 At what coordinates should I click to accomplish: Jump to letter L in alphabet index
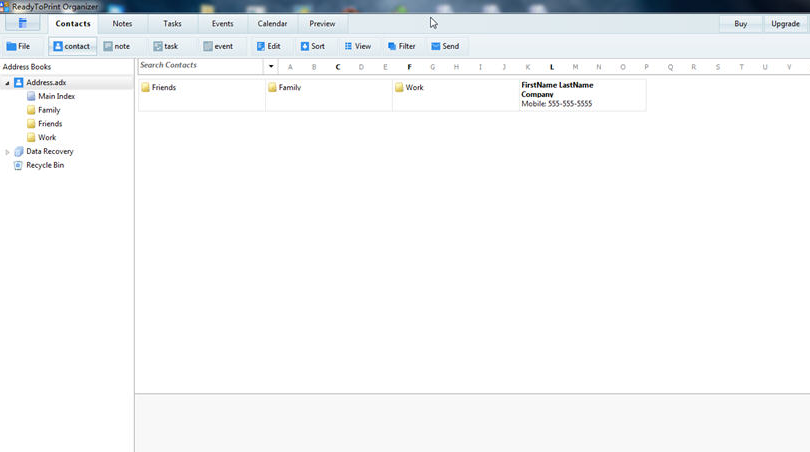(552, 67)
